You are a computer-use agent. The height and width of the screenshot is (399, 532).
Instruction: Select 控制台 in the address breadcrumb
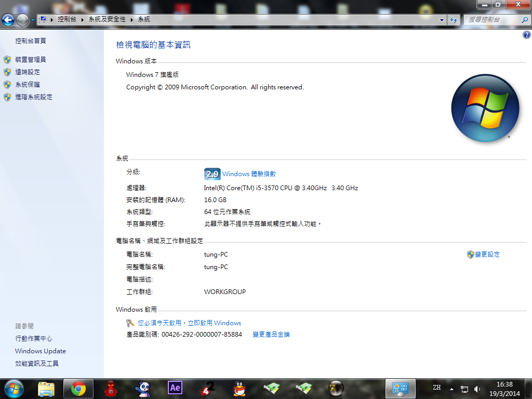click(x=67, y=19)
